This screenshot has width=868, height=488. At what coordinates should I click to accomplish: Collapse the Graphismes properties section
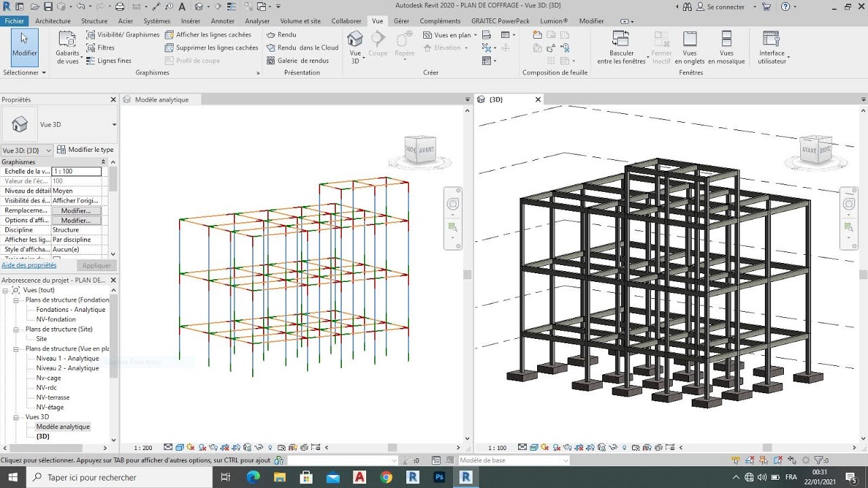[x=104, y=162]
